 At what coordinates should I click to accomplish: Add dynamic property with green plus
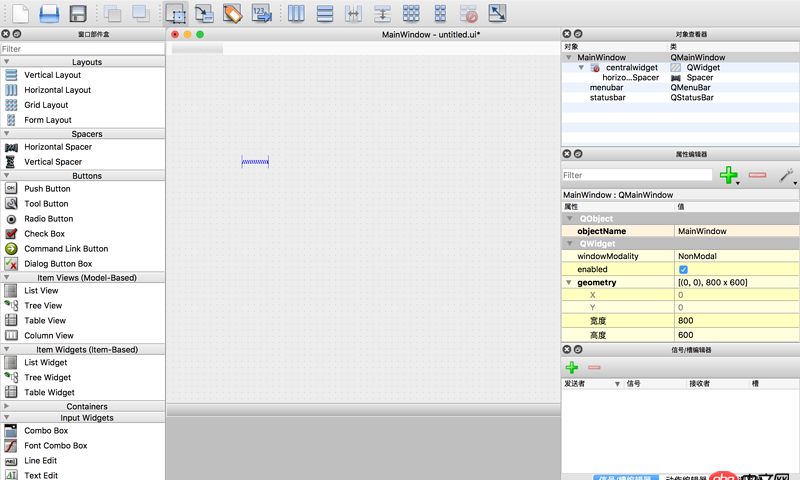click(x=729, y=175)
